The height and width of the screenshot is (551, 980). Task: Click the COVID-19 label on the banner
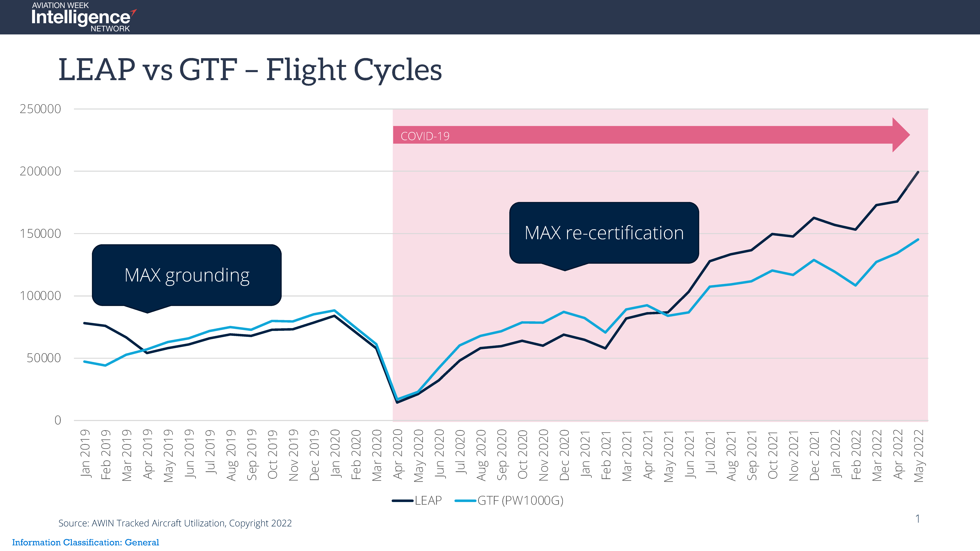pyautogui.click(x=425, y=136)
